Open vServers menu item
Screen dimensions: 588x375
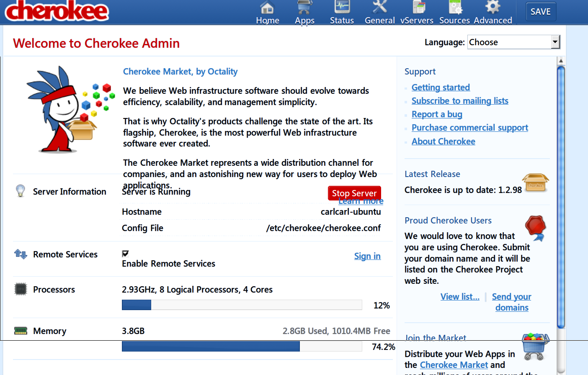[x=417, y=21]
